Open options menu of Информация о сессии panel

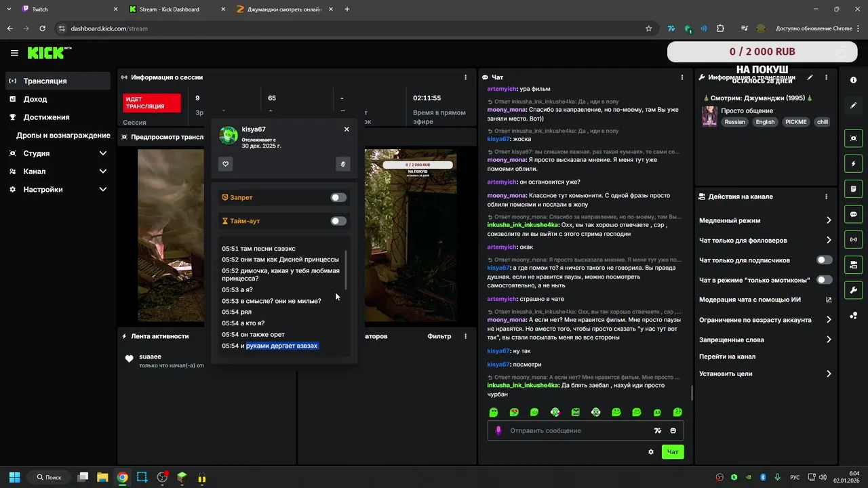[465, 78]
